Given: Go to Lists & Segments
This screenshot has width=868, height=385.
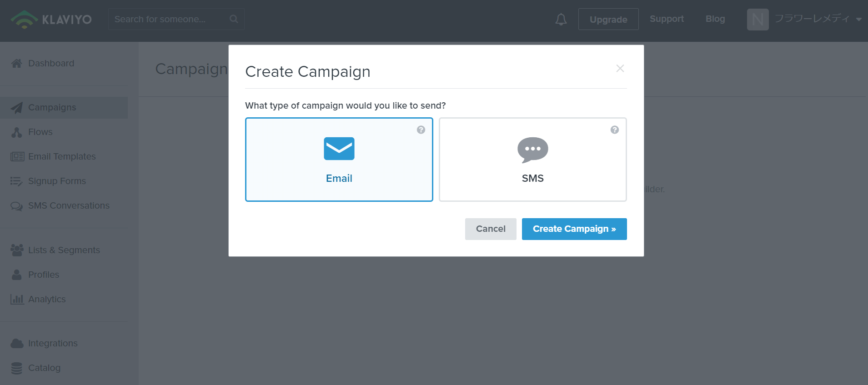Looking at the screenshot, I should (64, 250).
